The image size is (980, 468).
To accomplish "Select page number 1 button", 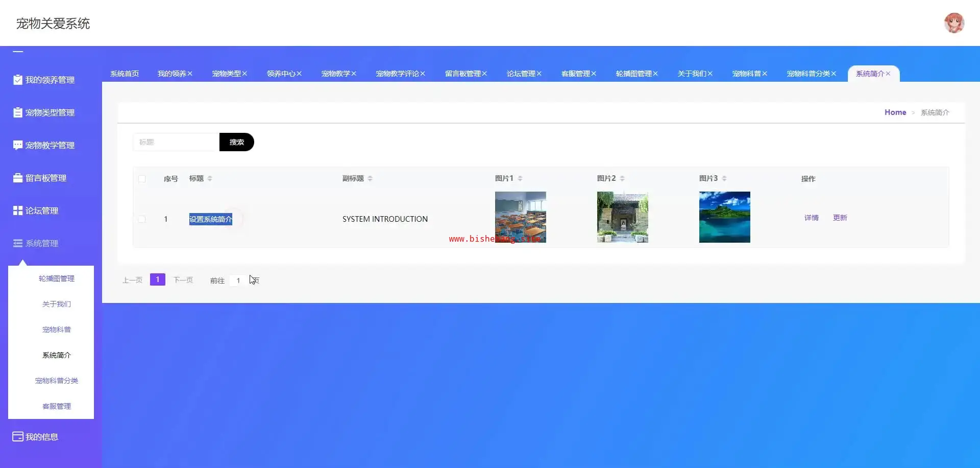I will (x=158, y=279).
